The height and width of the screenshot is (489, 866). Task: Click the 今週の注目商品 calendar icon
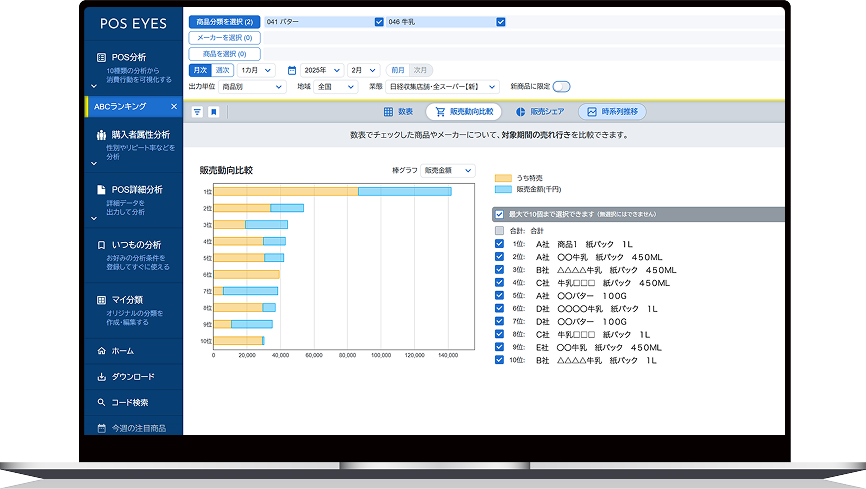click(x=101, y=428)
